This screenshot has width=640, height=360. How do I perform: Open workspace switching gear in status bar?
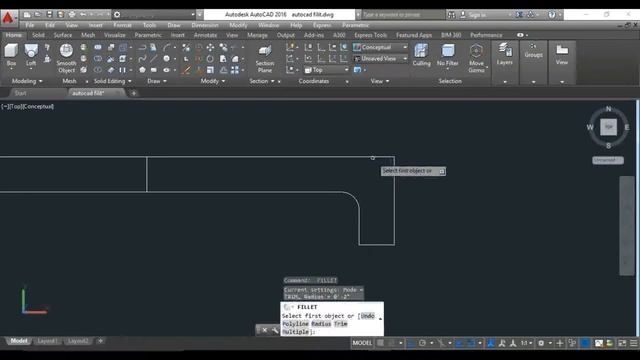pos(541,343)
